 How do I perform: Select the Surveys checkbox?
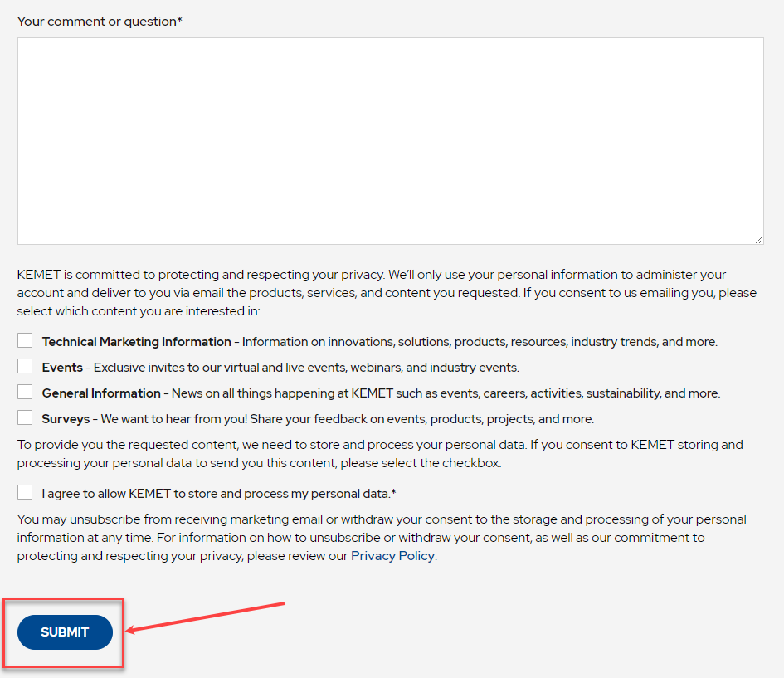coord(25,417)
